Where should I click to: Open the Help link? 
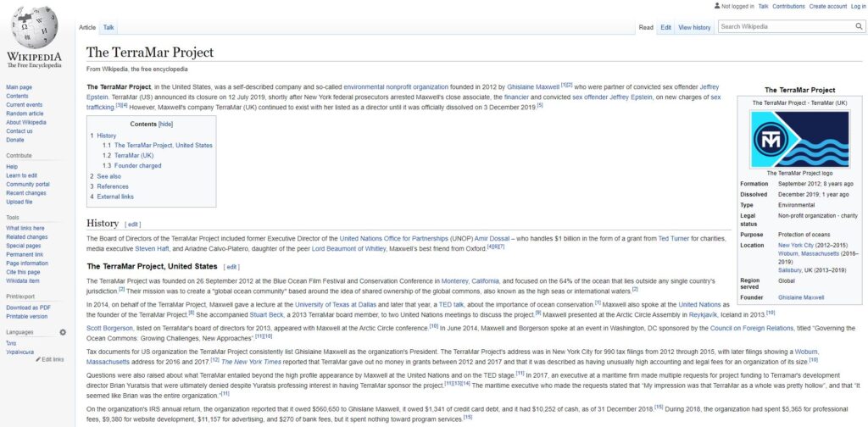(x=12, y=167)
